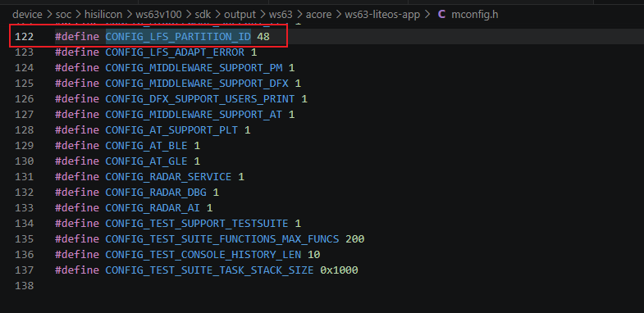
Task: Click the C file icon beside mconfig.h
Action: (441, 15)
